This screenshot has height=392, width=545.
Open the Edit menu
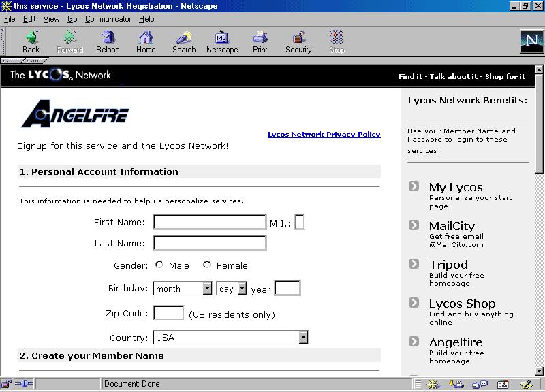pos(29,19)
